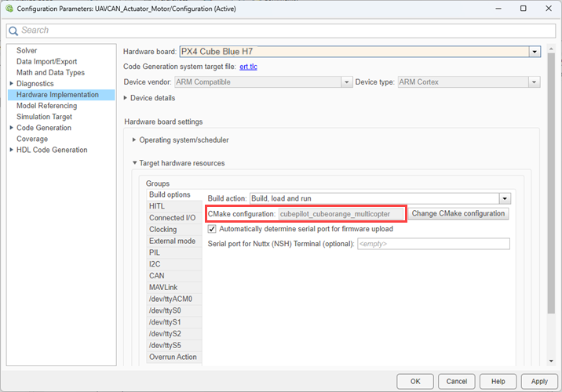Expand Operating system/scheduler section

click(x=134, y=140)
